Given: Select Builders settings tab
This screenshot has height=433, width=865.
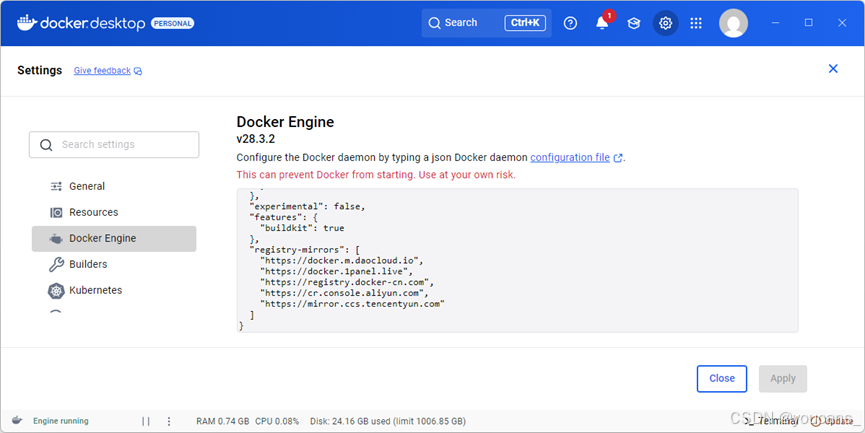Looking at the screenshot, I should (x=114, y=265).
